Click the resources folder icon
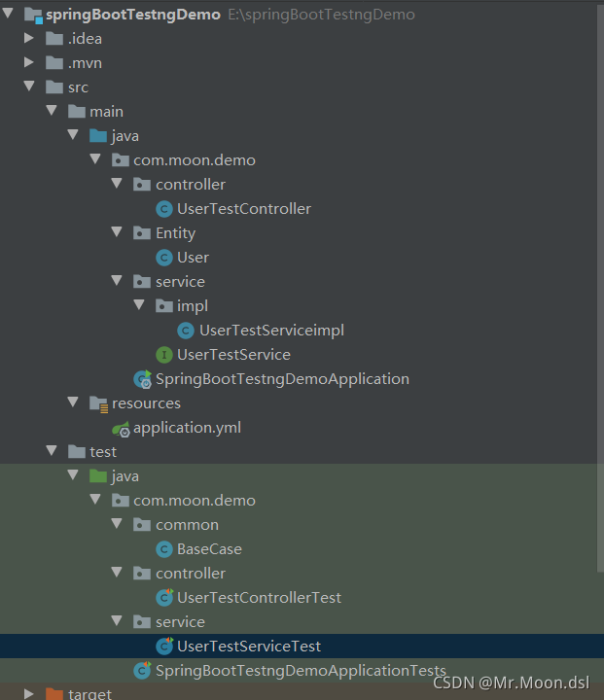Image resolution: width=604 pixels, height=700 pixels. coord(98,404)
